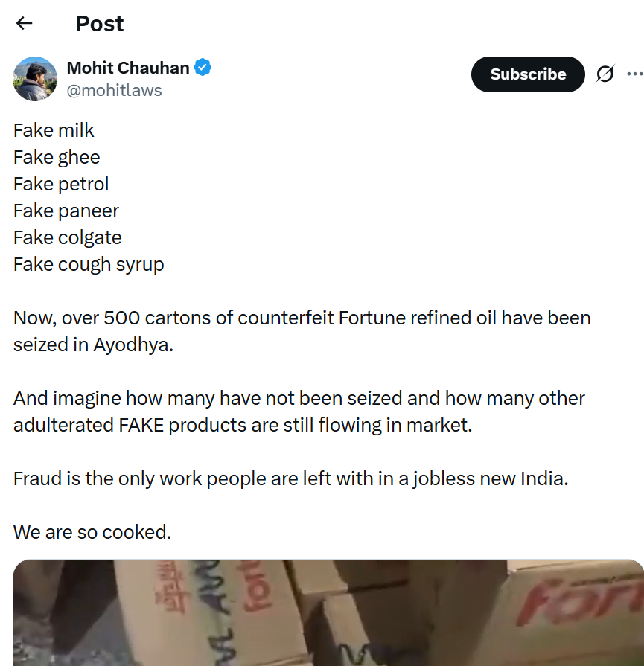Open the Mohit Chauhan display name link
The height and width of the screenshot is (666, 644).
click(128, 68)
